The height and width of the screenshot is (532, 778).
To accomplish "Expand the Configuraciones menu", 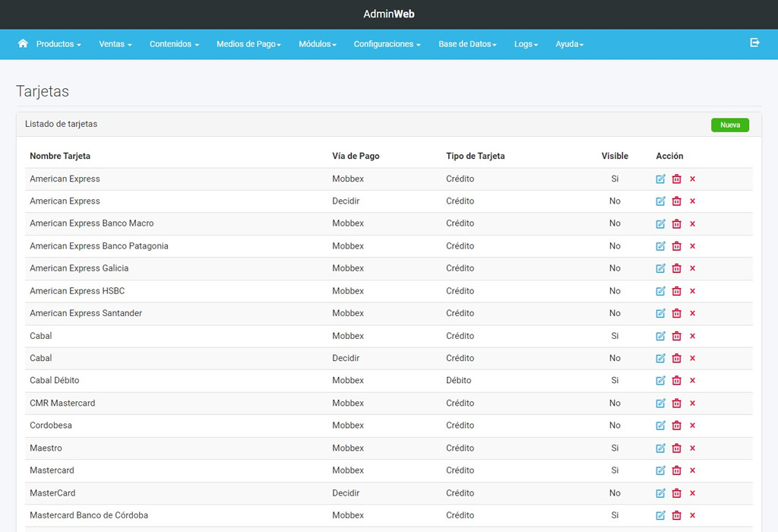I will click(x=387, y=44).
